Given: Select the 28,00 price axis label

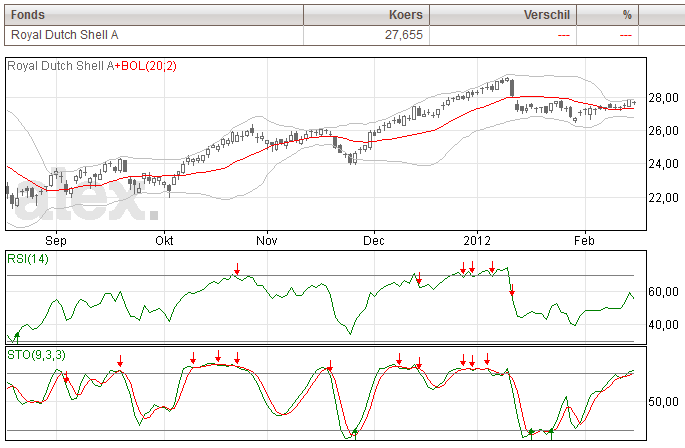Looking at the screenshot, I should 663,98.
